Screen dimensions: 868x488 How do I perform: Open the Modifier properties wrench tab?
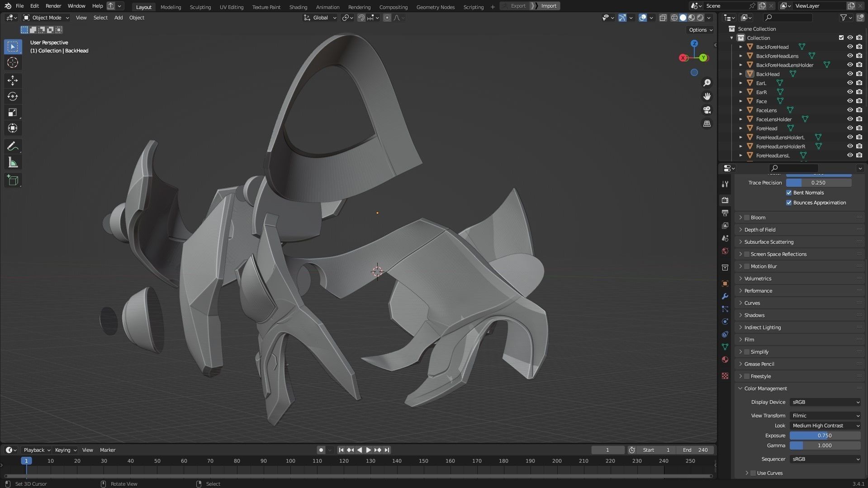coord(725,296)
